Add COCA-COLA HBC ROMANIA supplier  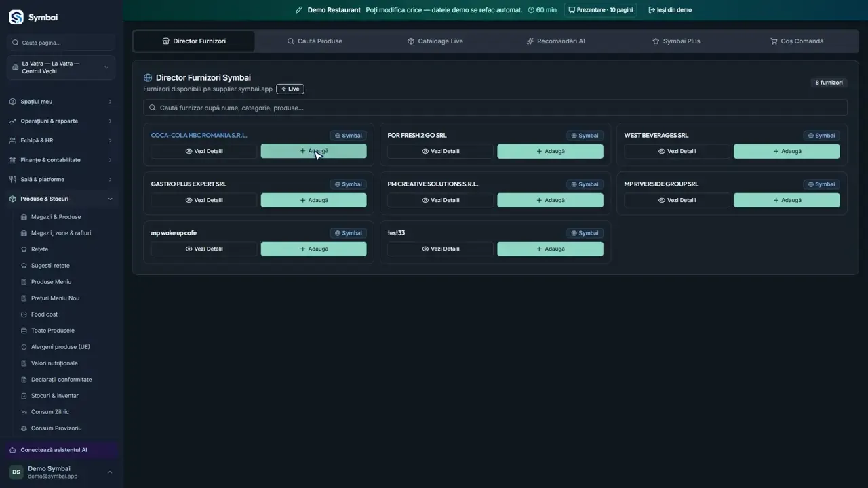[x=314, y=151]
